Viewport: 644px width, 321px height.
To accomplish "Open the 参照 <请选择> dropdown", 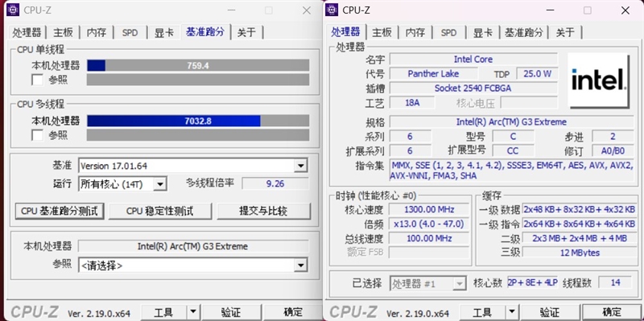I will coord(301,265).
